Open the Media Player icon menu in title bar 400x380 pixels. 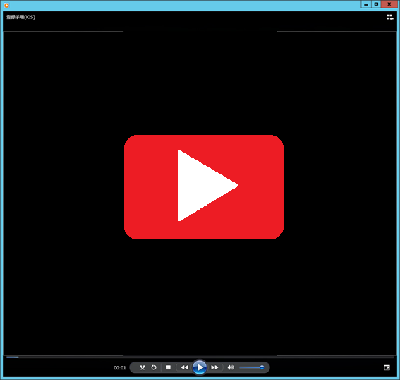click(6, 5)
